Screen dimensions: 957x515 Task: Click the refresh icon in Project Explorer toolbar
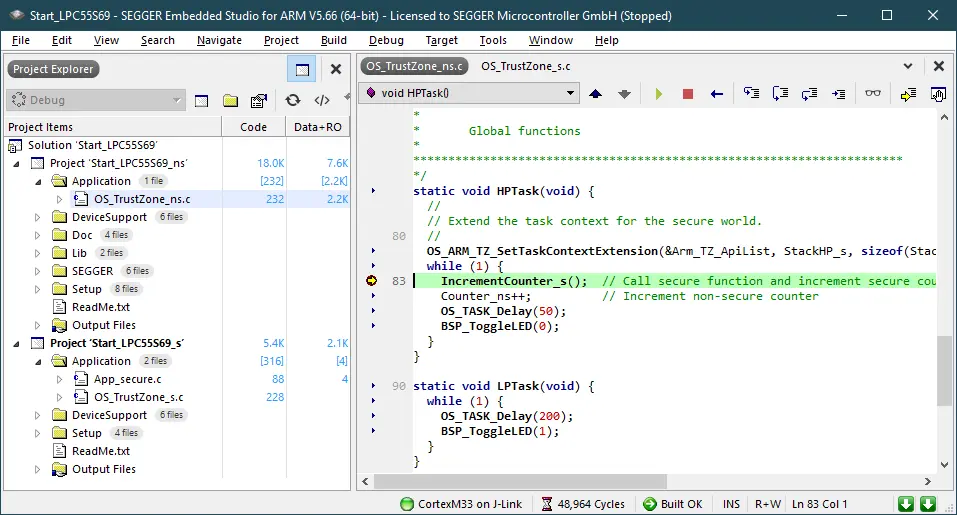293,101
